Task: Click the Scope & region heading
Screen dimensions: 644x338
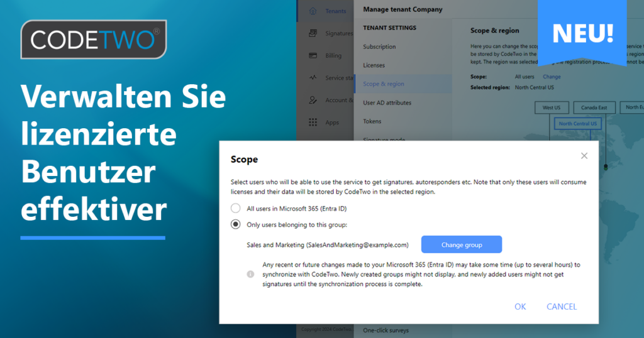Action: coord(494,30)
